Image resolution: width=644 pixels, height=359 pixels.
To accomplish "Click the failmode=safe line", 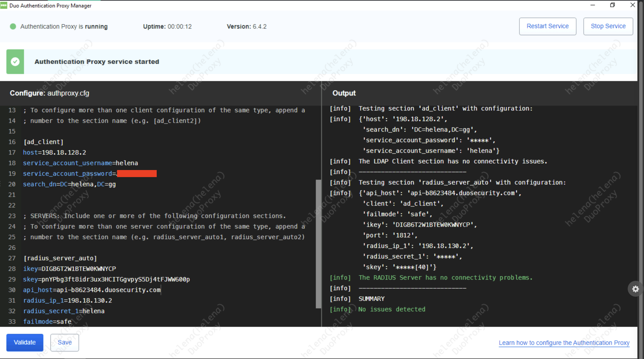I will click(x=47, y=321).
